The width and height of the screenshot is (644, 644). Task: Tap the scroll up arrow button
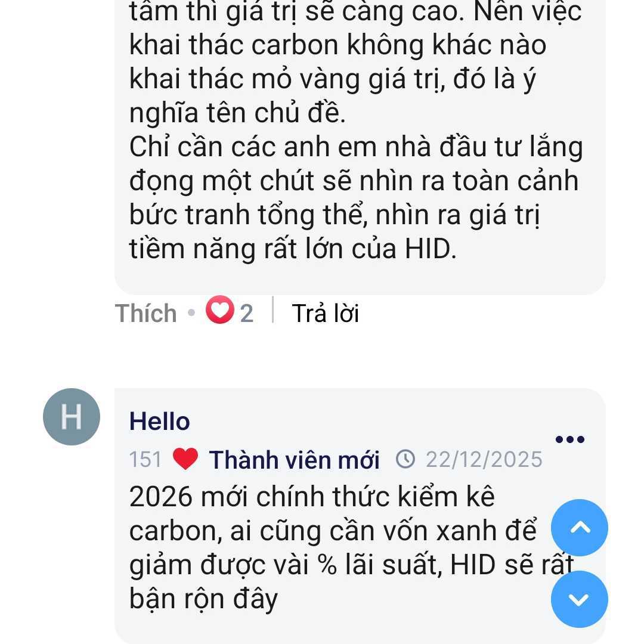coord(579,528)
